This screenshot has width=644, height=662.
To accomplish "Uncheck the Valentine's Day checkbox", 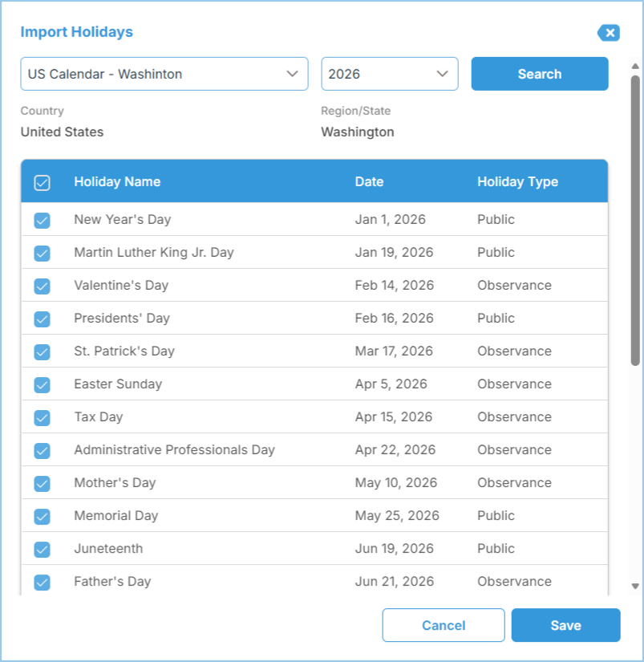I will (x=43, y=286).
